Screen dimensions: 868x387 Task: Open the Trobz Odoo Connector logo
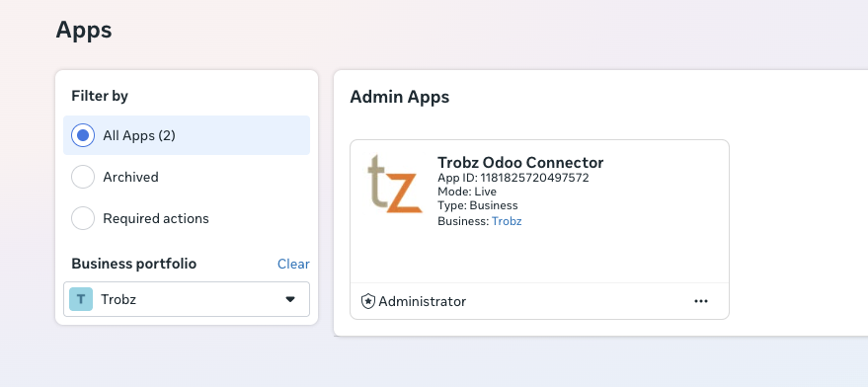coord(395,184)
